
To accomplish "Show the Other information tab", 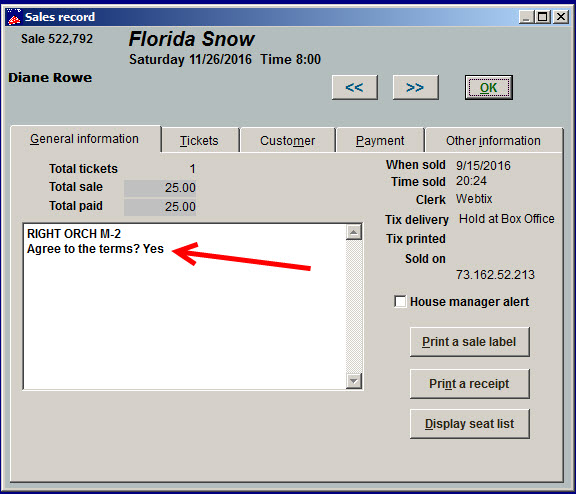I will pyautogui.click(x=493, y=141).
